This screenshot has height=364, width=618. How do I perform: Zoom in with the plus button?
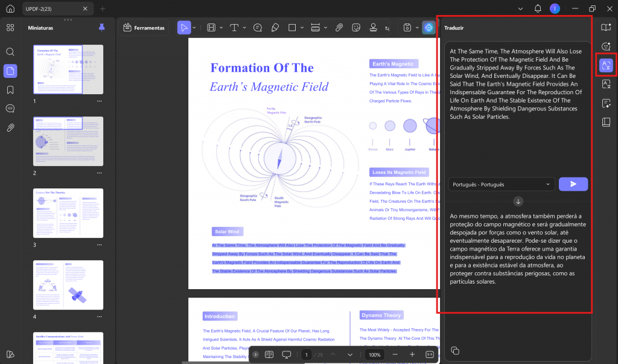click(412, 354)
